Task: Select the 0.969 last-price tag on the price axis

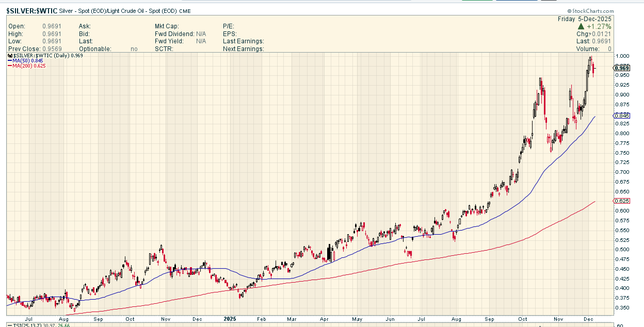Action: pos(622,68)
